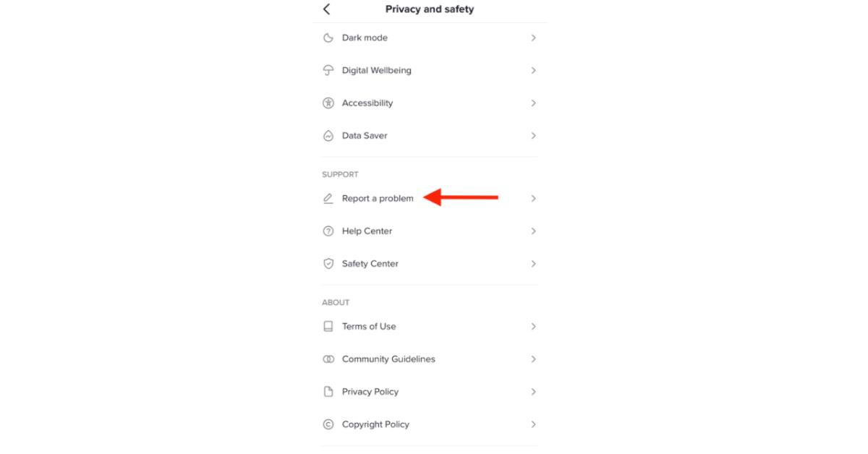The image size is (868, 454).
Task: Expand the Community Guidelines chevron
Action: pyautogui.click(x=533, y=359)
